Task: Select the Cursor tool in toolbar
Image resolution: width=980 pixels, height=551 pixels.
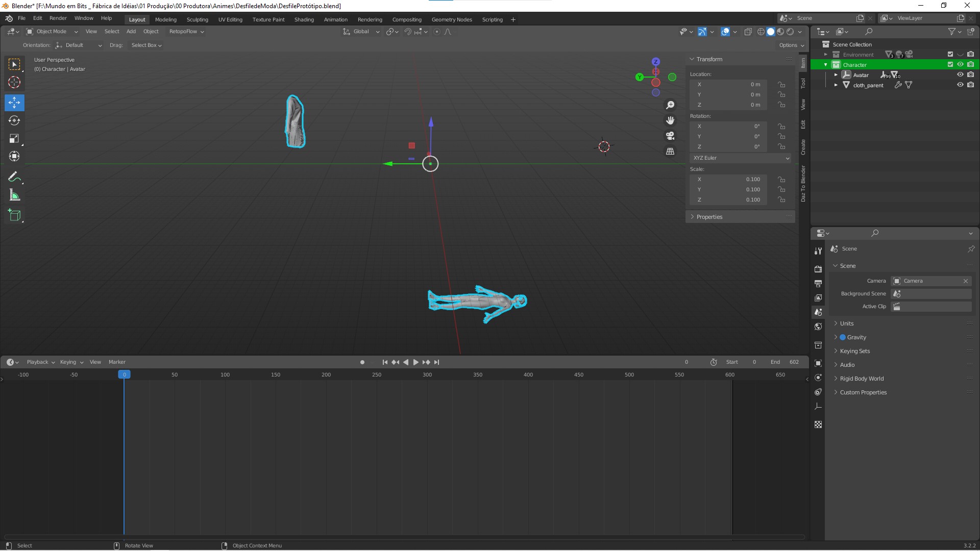Action: pyautogui.click(x=14, y=82)
